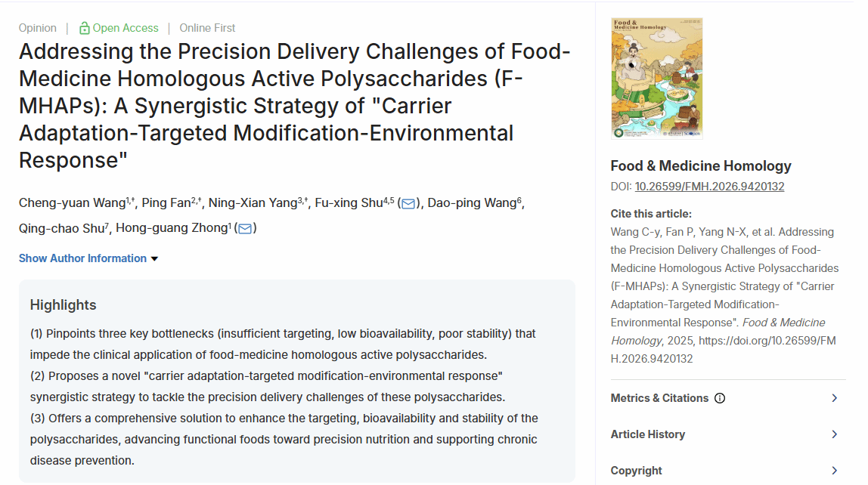This screenshot has height=485, width=868.
Task: Expand the Copyright section arrow
Action: [834, 471]
